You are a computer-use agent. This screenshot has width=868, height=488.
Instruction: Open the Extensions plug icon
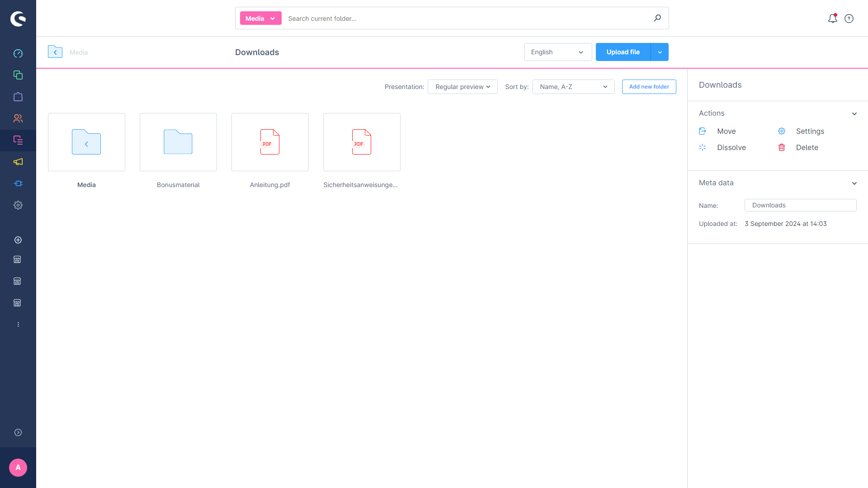pyautogui.click(x=18, y=183)
